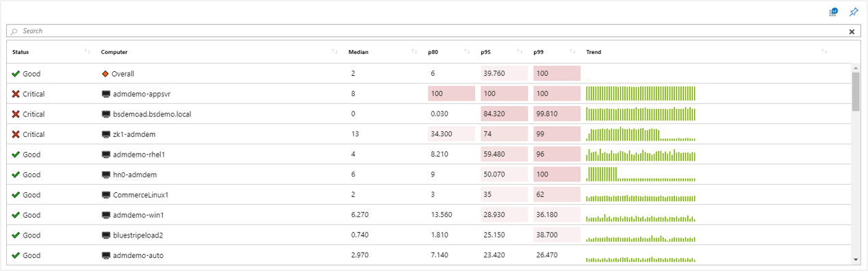Click the magnifier icon in the search box
Screen dimensions: 868x271
point(14,31)
